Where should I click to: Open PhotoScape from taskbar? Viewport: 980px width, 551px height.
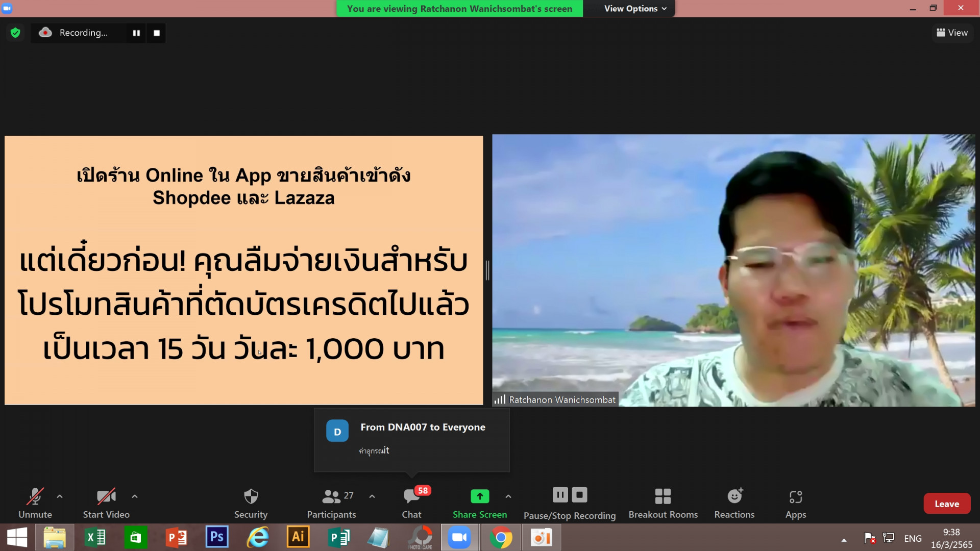(x=420, y=538)
